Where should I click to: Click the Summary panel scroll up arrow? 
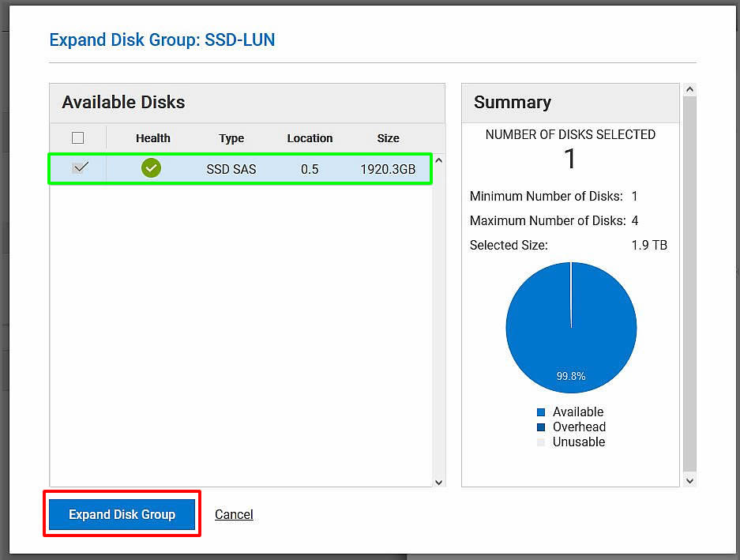[x=689, y=89]
